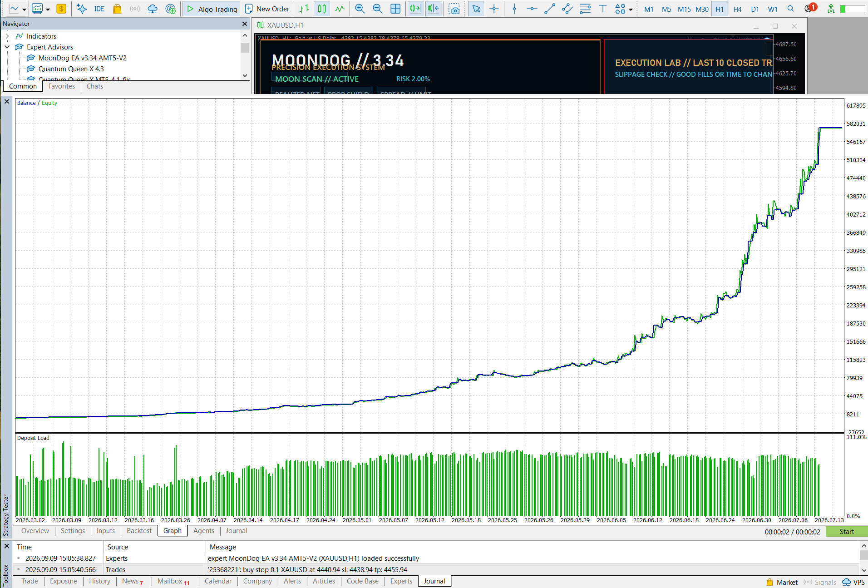Image resolution: width=868 pixels, height=588 pixels.
Task: Select the D1 timeframe
Action: (755, 9)
